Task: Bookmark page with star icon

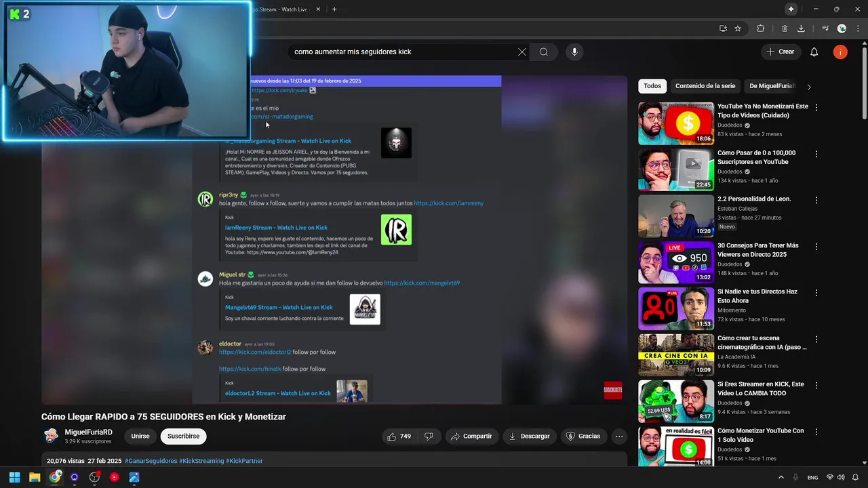Action: click(x=738, y=28)
